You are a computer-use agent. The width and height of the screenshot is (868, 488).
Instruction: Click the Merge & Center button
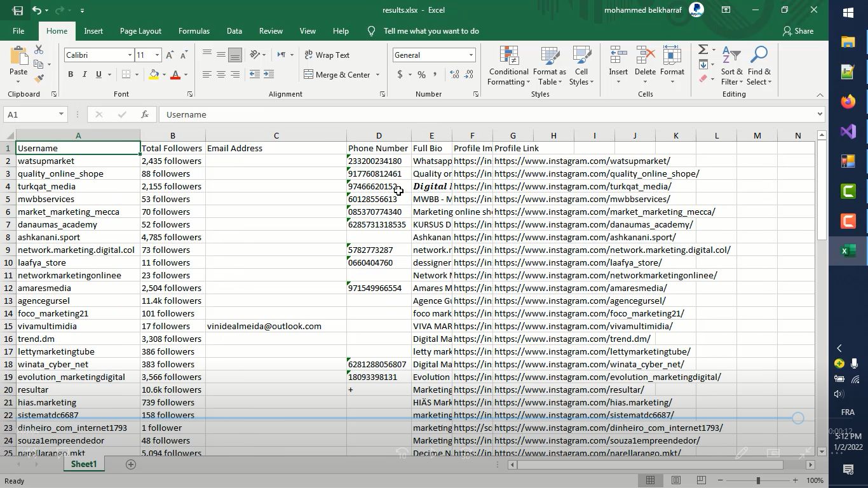coord(337,75)
